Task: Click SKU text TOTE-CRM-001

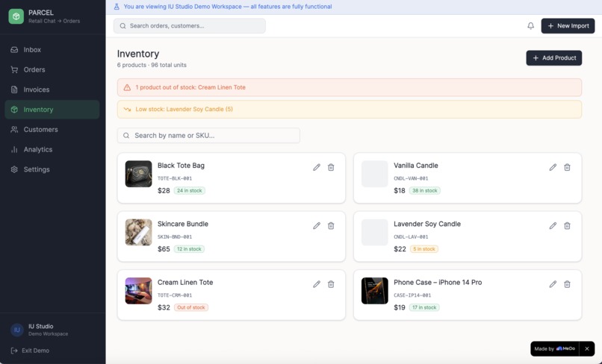Action: coord(175,295)
